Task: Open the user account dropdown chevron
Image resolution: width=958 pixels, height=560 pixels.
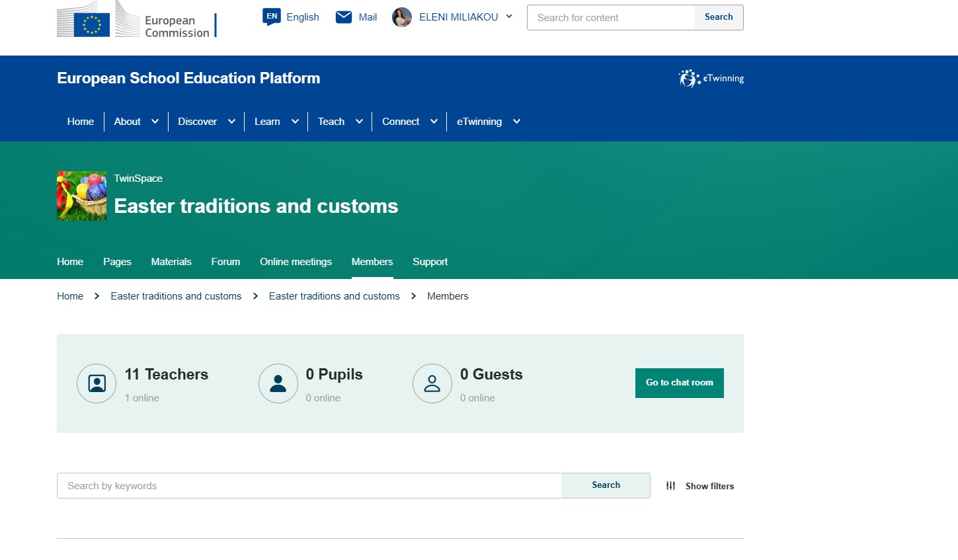Action: (509, 17)
